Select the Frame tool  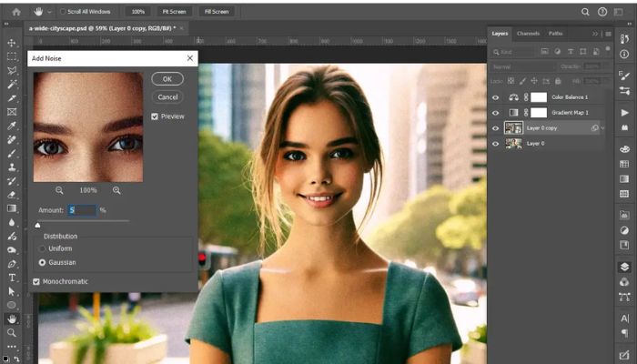[12, 112]
